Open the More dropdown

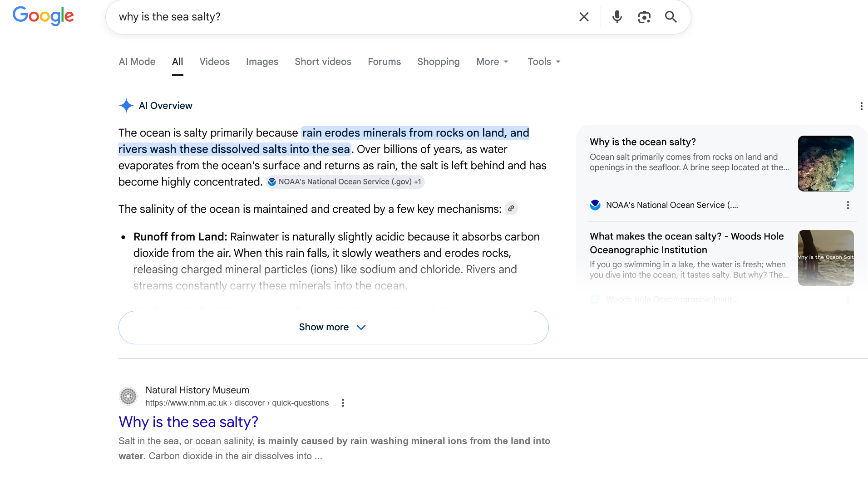coord(493,62)
